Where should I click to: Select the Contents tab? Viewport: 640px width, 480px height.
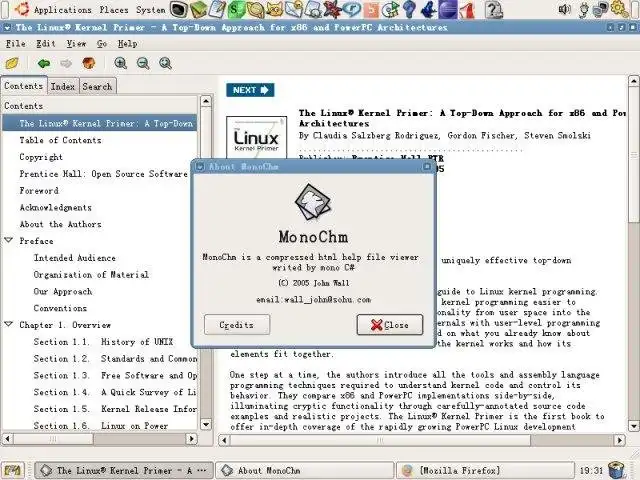tap(24, 86)
